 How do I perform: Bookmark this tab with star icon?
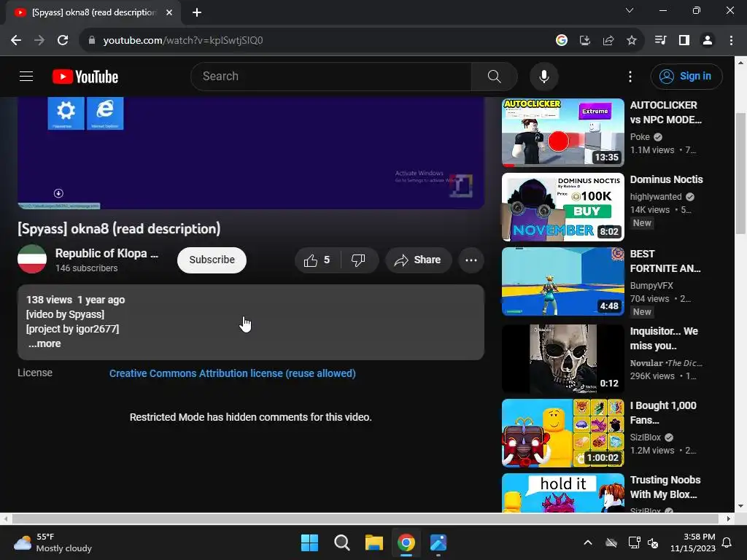(631, 41)
